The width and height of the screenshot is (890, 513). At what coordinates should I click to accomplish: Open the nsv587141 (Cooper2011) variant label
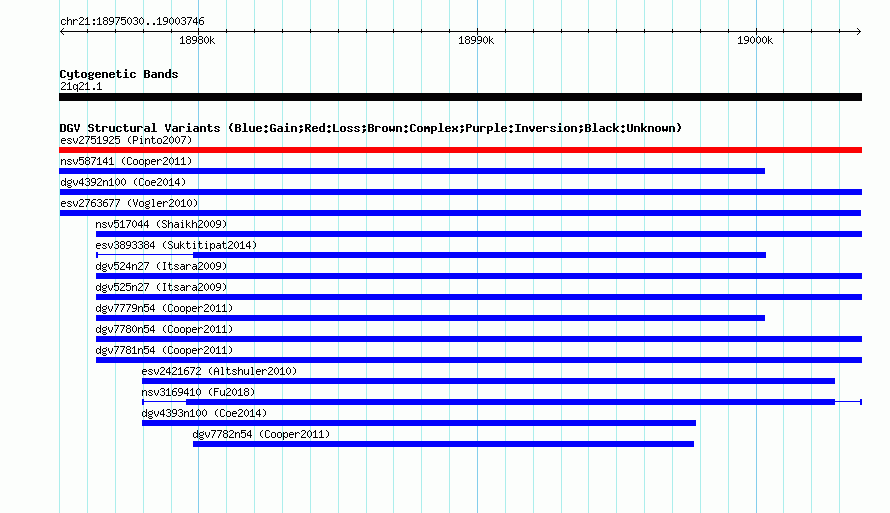(x=126, y=161)
